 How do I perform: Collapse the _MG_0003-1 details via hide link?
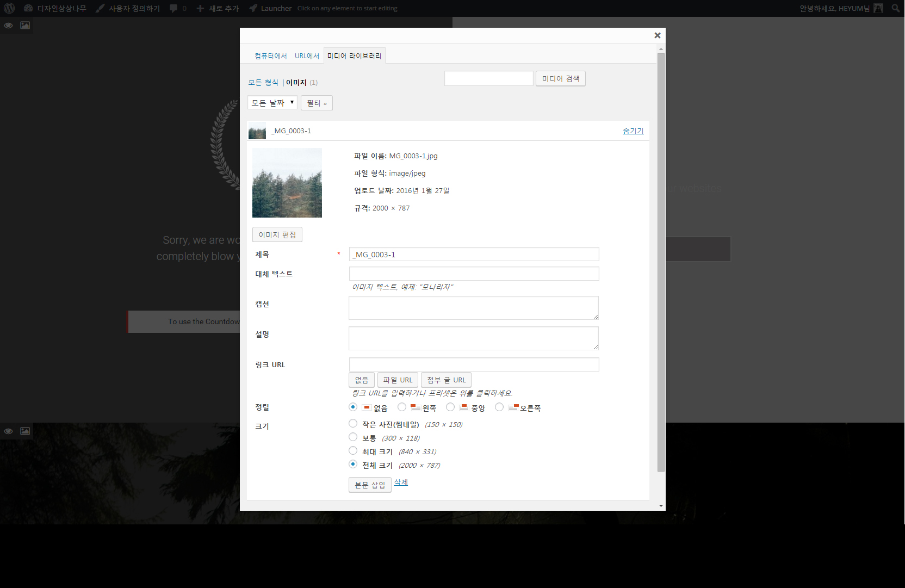click(633, 131)
